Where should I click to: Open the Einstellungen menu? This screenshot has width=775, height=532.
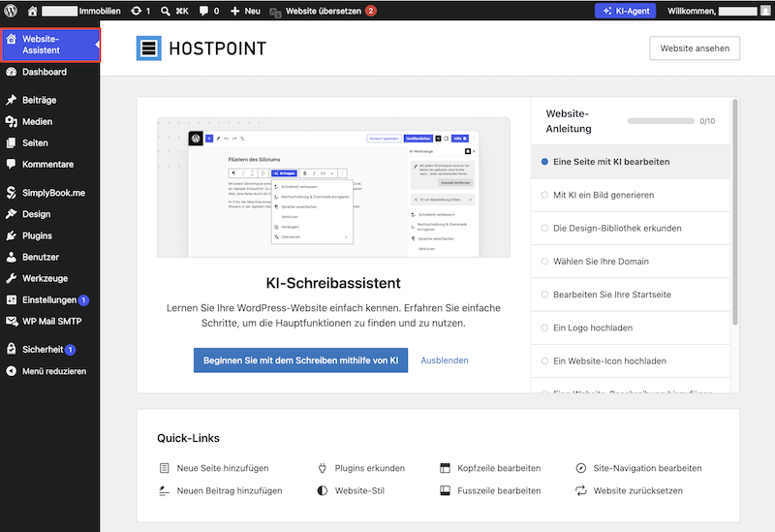[49, 300]
